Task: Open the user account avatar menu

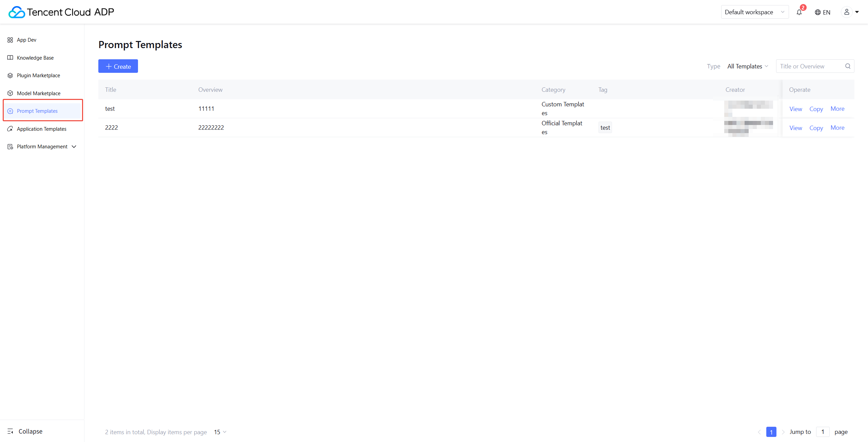Action: click(847, 12)
